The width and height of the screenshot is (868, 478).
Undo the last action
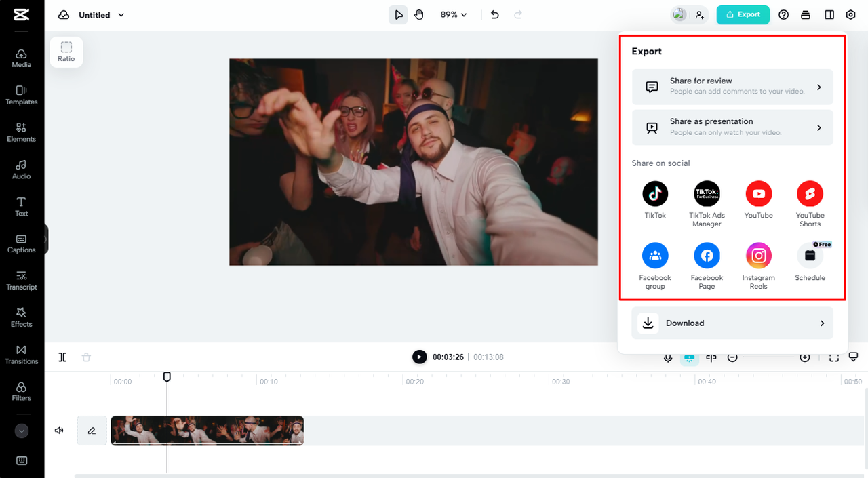[495, 14]
